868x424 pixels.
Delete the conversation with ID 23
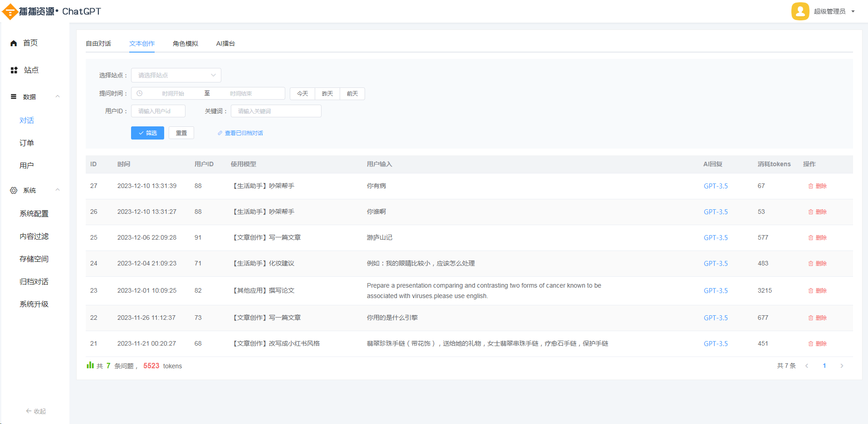tap(817, 291)
